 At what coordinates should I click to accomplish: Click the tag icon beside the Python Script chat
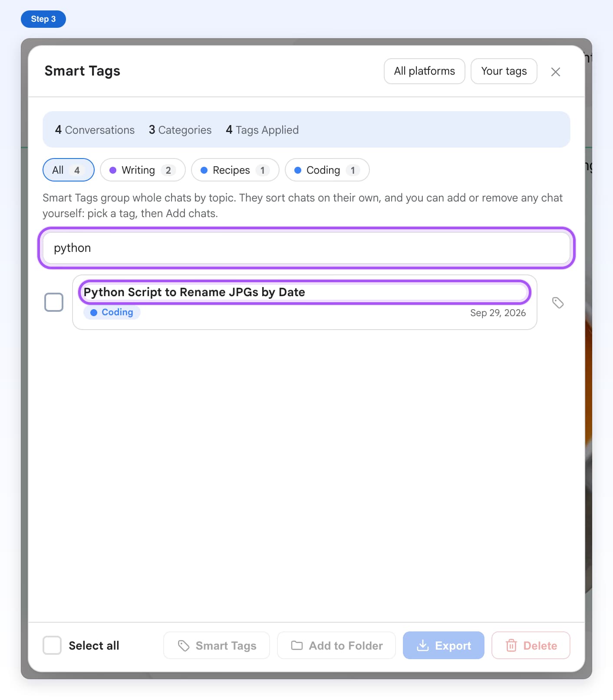[x=558, y=303]
